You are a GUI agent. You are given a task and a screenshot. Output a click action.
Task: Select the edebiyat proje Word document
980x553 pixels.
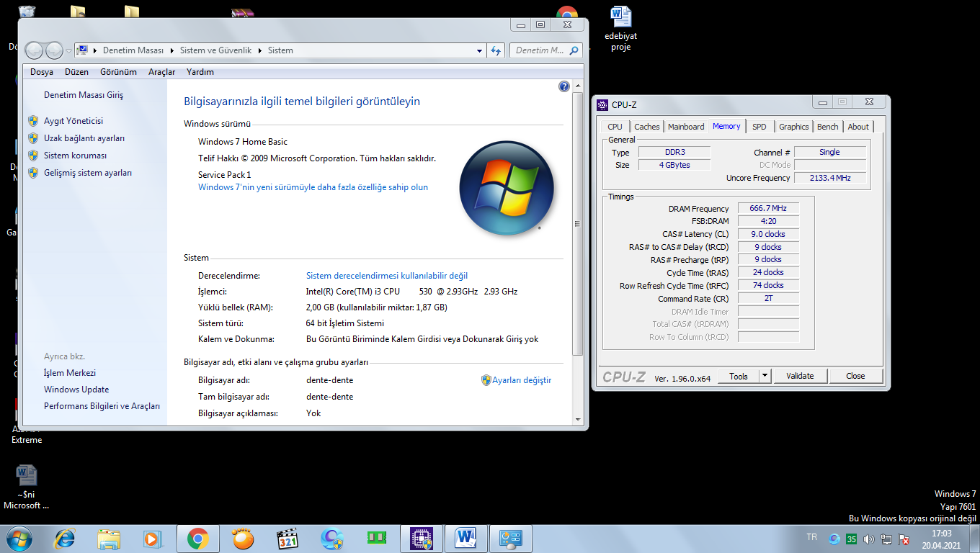tap(621, 29)
